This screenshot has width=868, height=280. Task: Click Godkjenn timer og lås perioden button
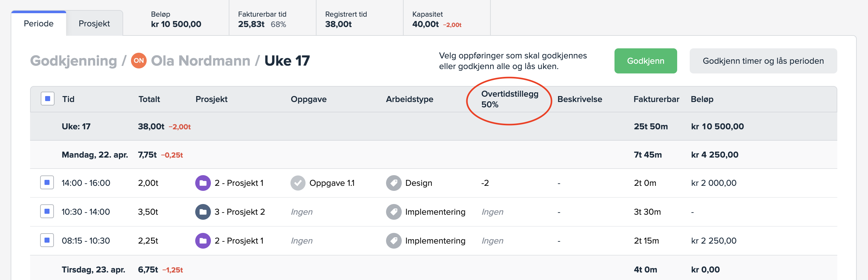pos(763,61)
